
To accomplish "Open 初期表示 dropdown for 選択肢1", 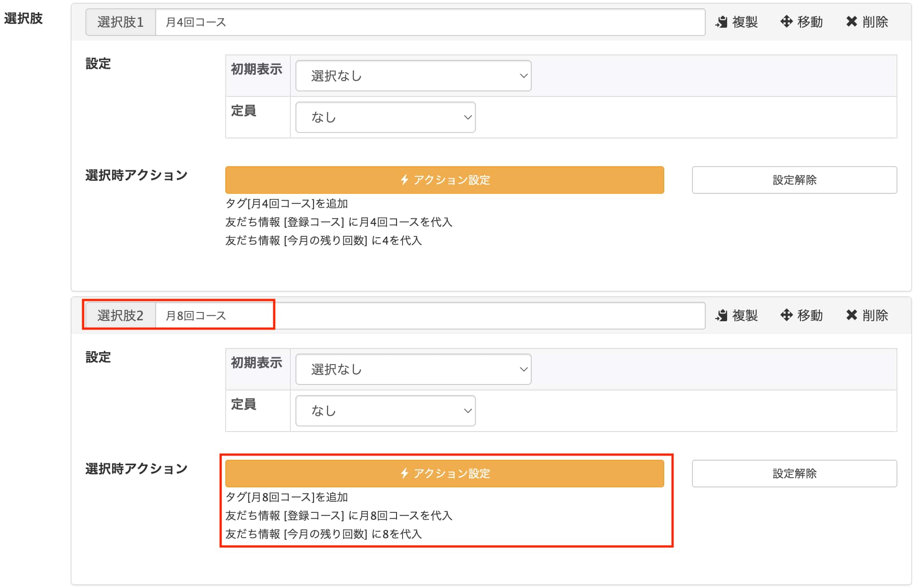I will [x=413, y=76].
